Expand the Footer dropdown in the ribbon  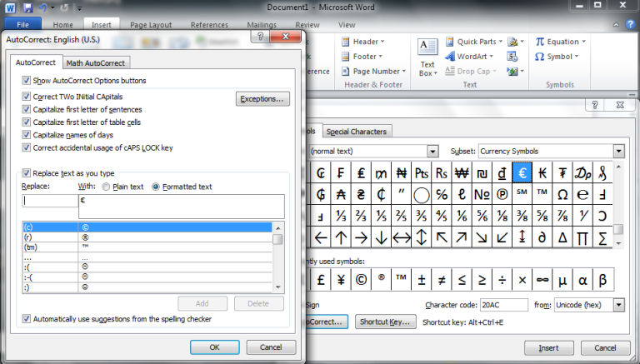click(x=362, y=57)
